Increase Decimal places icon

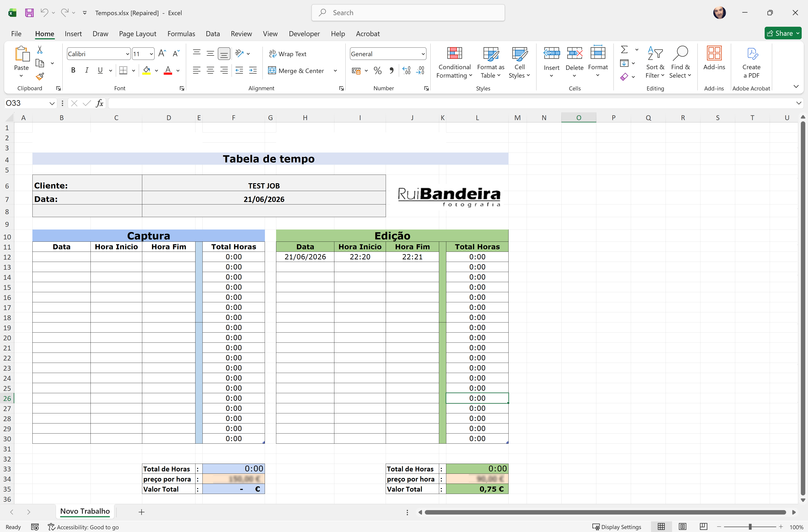click(406, 71)
